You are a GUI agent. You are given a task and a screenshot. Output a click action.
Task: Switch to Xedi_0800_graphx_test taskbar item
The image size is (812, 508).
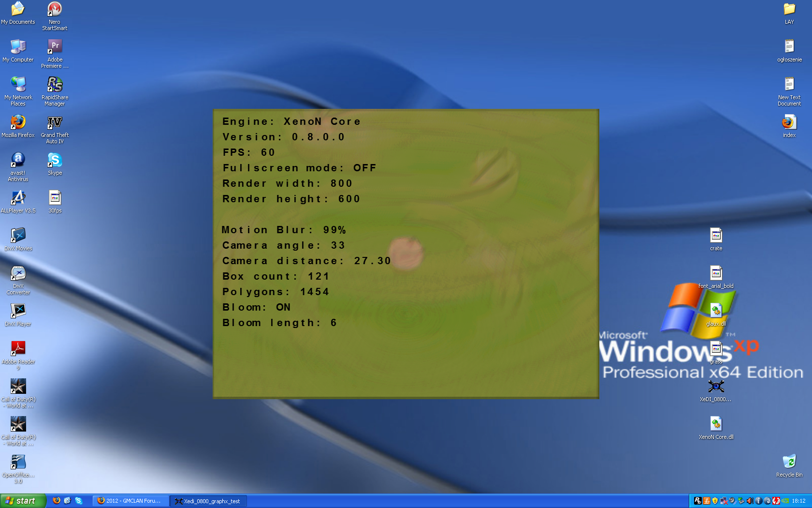pyautogui.click(x=208, y=501)
